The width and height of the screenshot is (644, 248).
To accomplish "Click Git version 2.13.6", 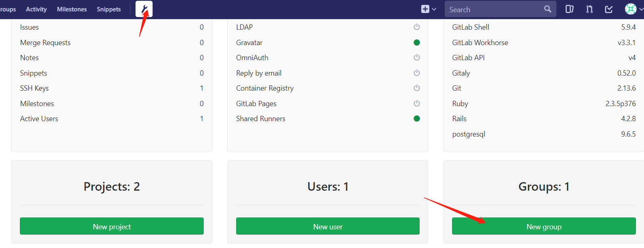I will pyautogui.click(x=627, y=88).
